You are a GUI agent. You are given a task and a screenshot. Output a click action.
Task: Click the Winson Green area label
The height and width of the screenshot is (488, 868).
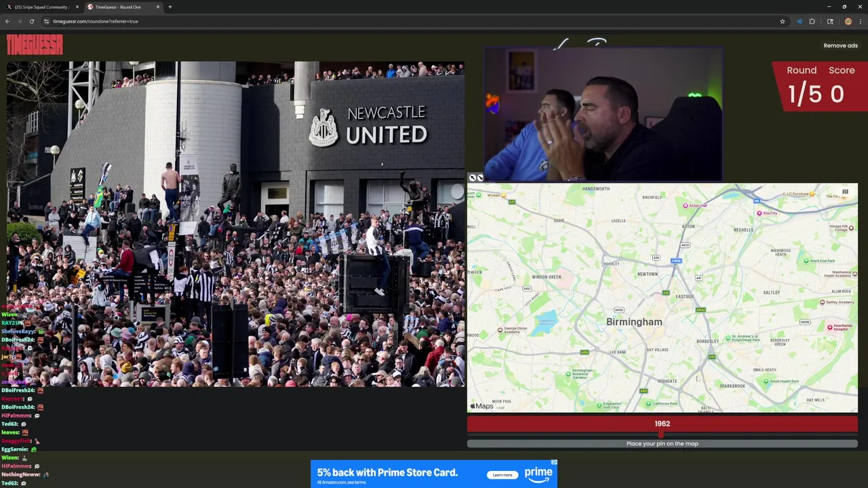tap(547, 277)
